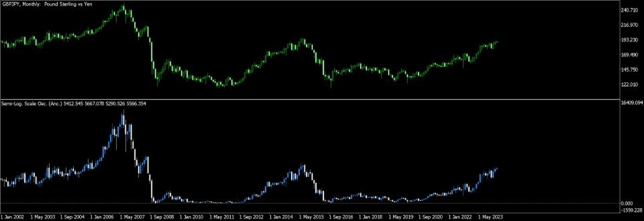Screen dimensions: 644x221
Task: Select the 1 May 2023 date label
Action: pos(490,217)
